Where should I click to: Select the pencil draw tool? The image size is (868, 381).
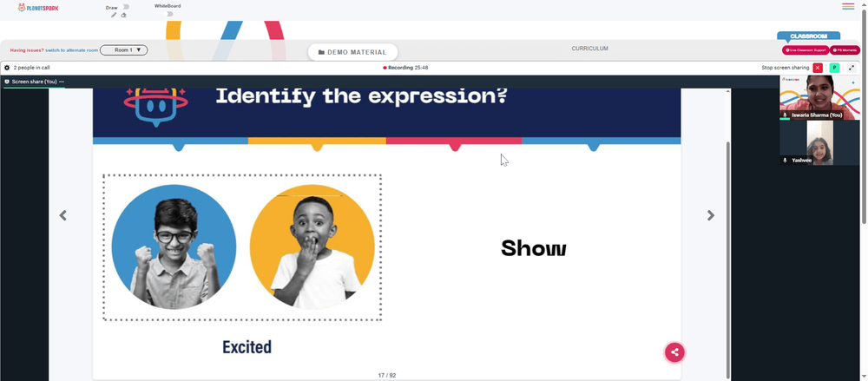point(114,15)
